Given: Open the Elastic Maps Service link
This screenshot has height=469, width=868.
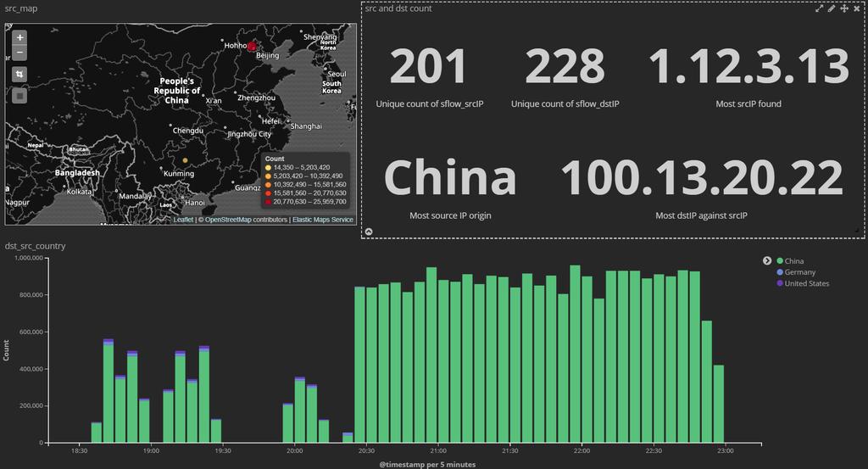Looking at the screenshot, I should tap(323, 220).
